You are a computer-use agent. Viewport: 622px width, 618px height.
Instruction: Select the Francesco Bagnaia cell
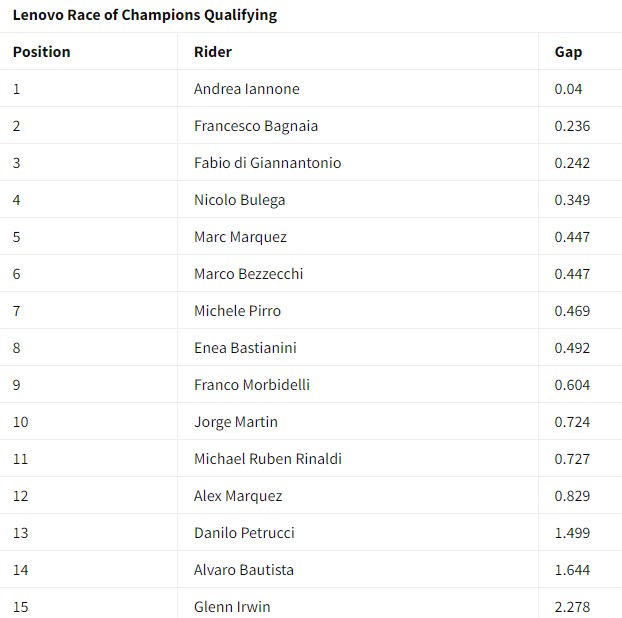256,126
